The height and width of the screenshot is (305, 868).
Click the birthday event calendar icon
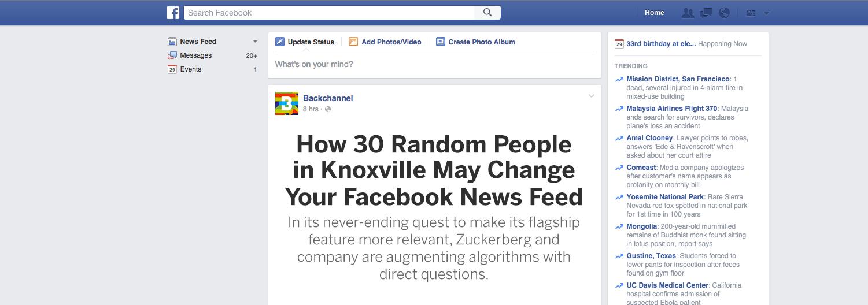pyautogui.click(x=619, y=44)
